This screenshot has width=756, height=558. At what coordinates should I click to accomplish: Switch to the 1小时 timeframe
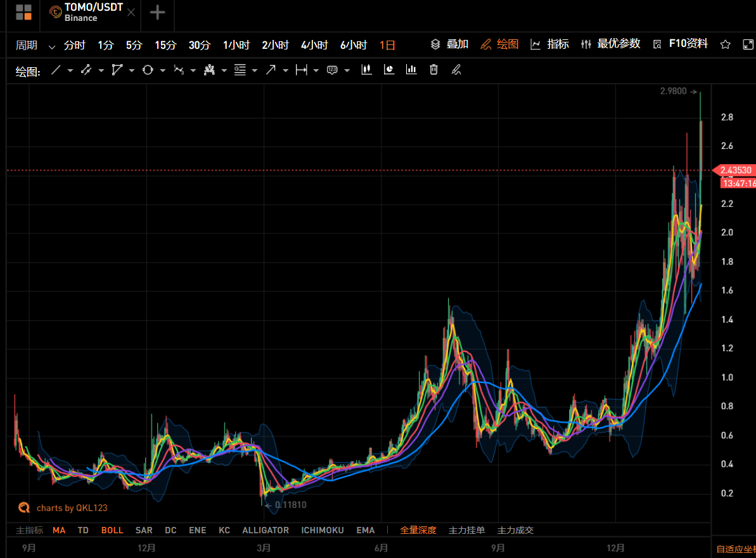236,45
